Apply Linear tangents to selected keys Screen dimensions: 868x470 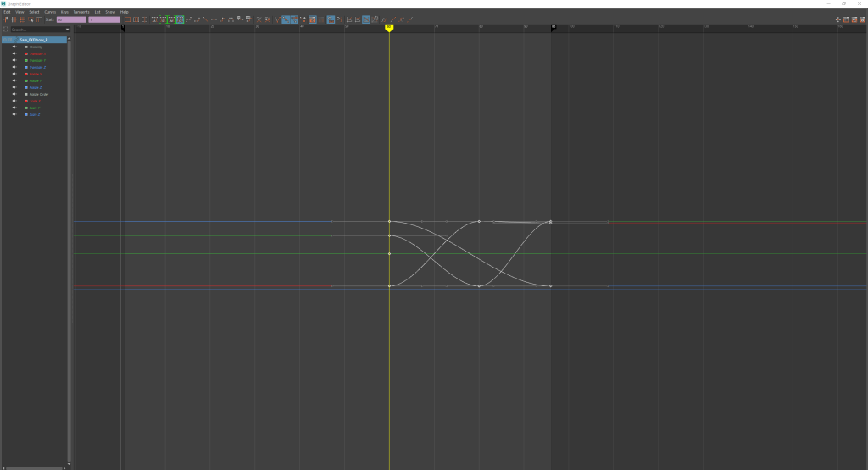point(205,19)
